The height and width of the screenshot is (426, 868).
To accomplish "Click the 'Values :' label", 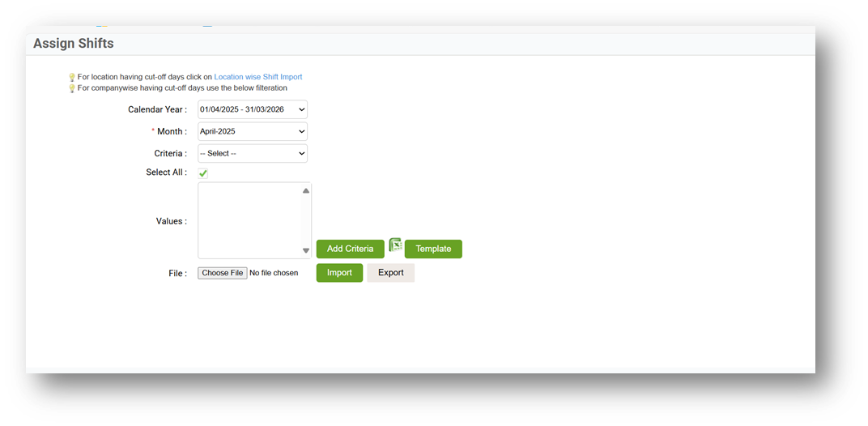I will (x=172, y=221).
